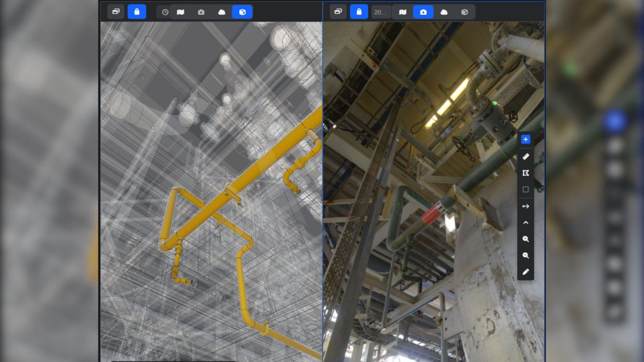Click the blue plus add button
The height and width of the screenshot is (362, 644).
(x=526, y=140)
